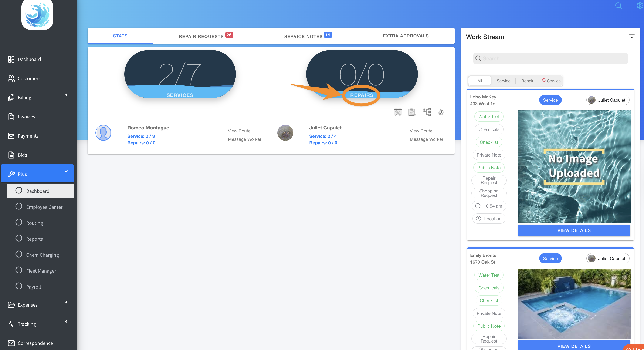
Task: Expand the Expenses sidebar menu
Action: coord(66,302)
